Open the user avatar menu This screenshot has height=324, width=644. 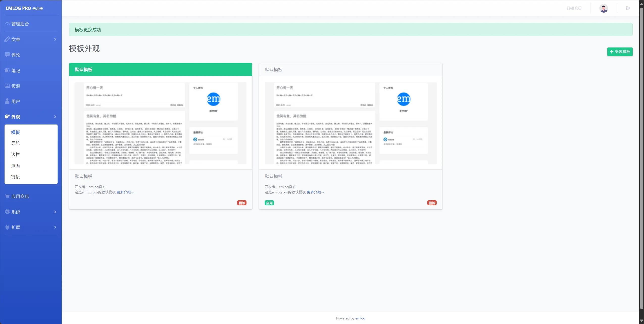603,8
